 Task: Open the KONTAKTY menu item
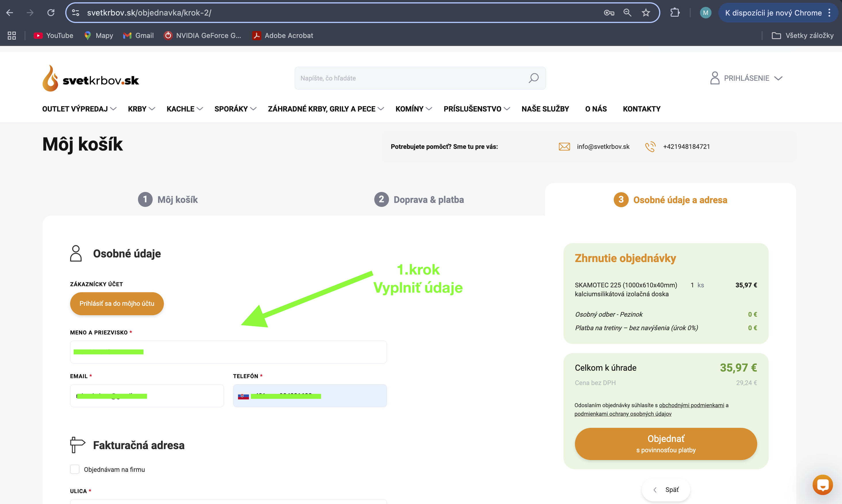point(642,109)
